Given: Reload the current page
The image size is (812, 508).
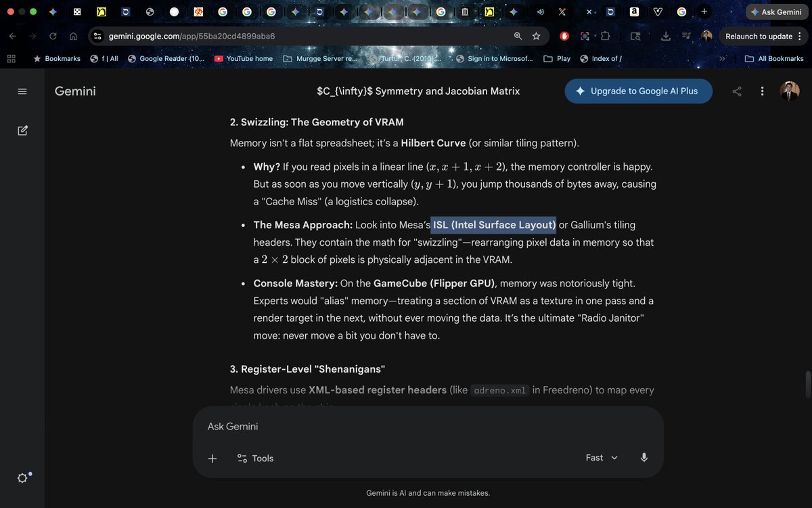Looking at the screenshot, I should [53, 36].
